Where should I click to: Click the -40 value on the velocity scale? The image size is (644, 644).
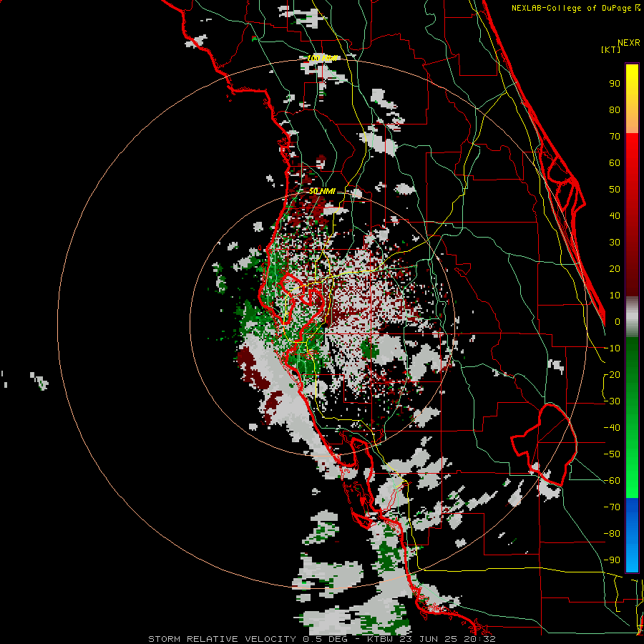click(x=612, y=428)
